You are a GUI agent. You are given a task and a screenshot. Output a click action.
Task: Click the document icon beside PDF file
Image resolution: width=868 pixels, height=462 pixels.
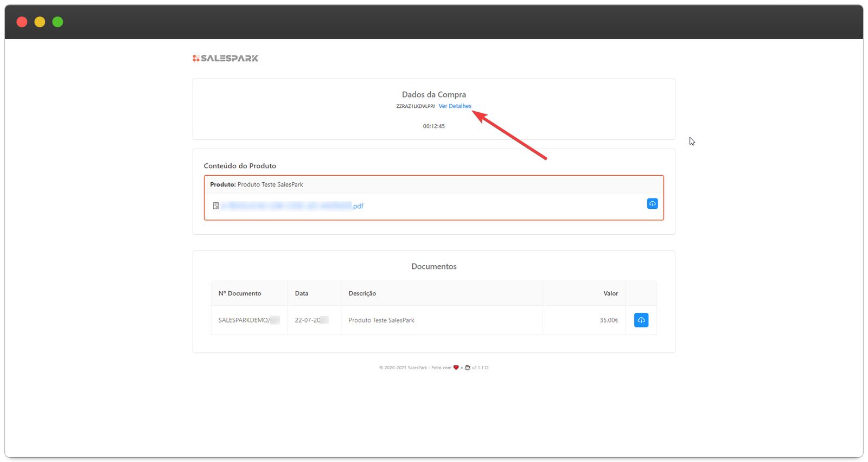click(216, 206)
